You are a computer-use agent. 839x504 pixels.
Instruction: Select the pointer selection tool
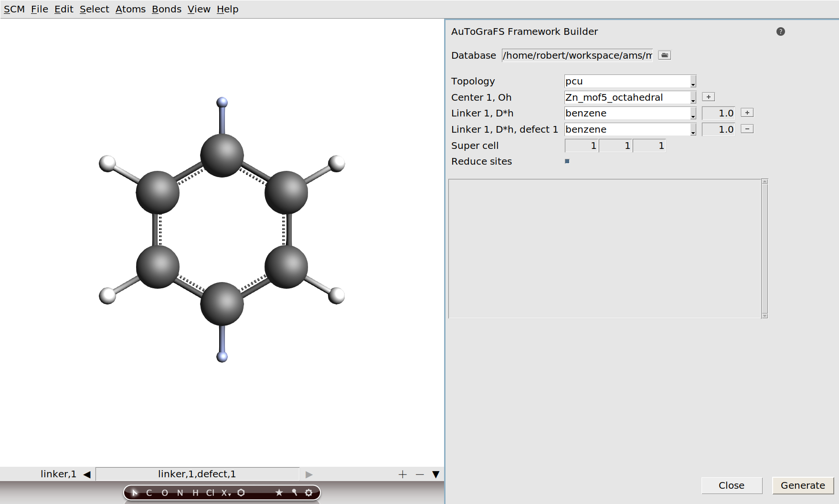135,493
